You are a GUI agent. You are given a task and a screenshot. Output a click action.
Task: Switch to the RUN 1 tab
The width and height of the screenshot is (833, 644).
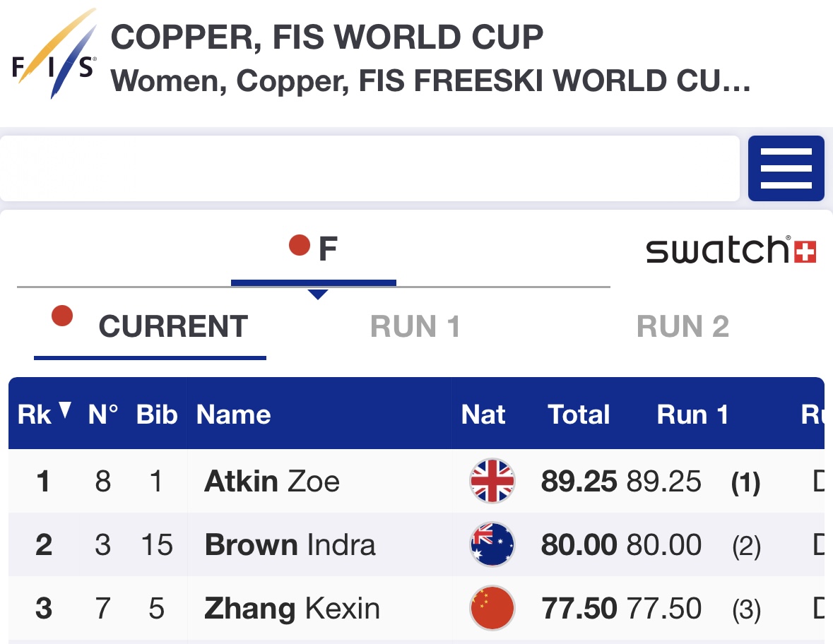coord(415,327)
